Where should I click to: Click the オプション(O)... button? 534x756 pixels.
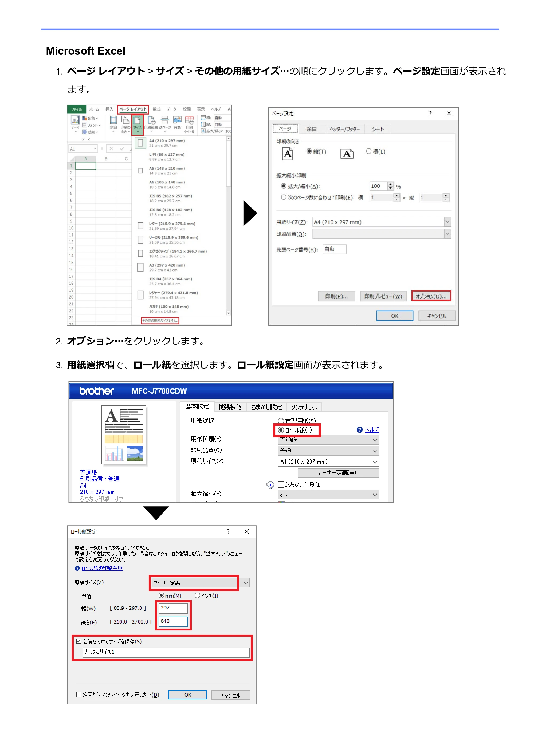point(431,296)
